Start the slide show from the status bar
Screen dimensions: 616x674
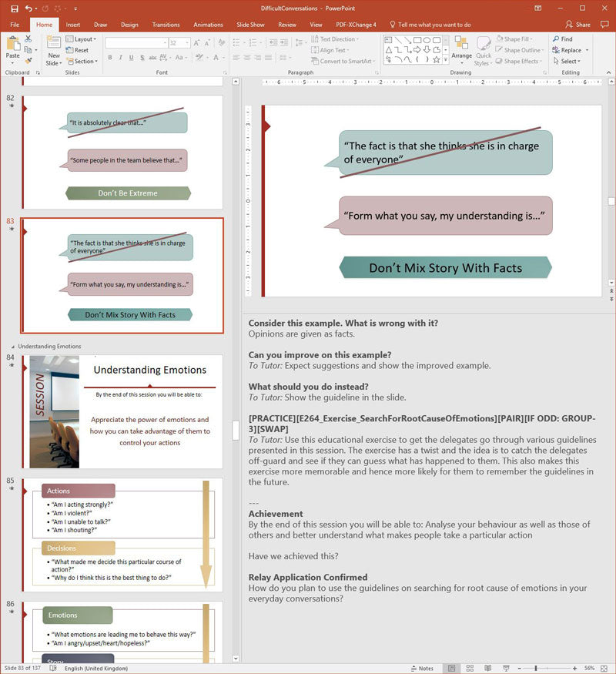point(506,668)
